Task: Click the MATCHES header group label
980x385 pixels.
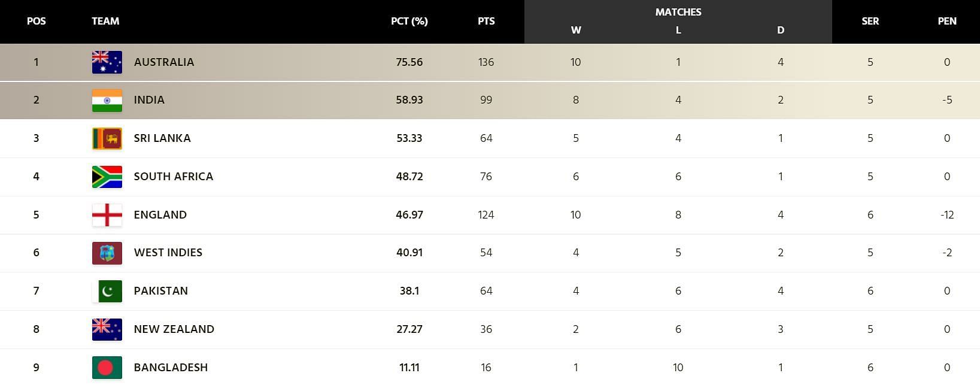Action: click(x=678, y=12)
